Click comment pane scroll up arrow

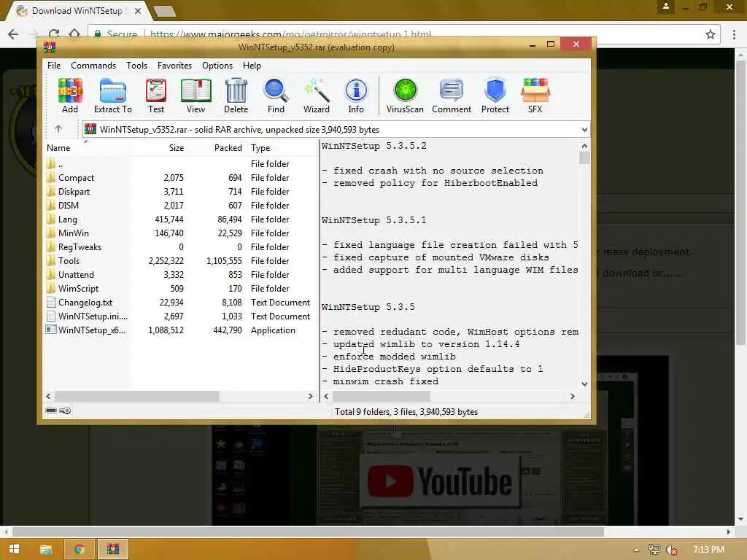click(584, 146)
